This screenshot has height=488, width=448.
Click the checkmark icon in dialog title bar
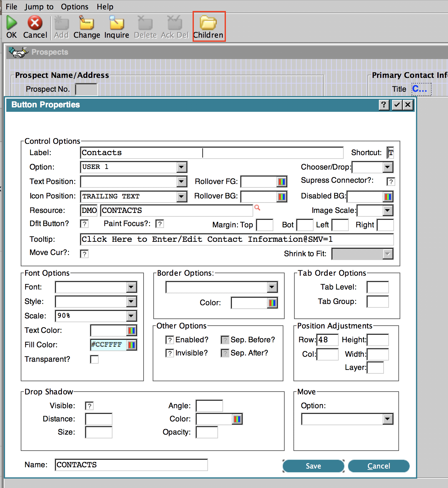(x=397, y=105)
